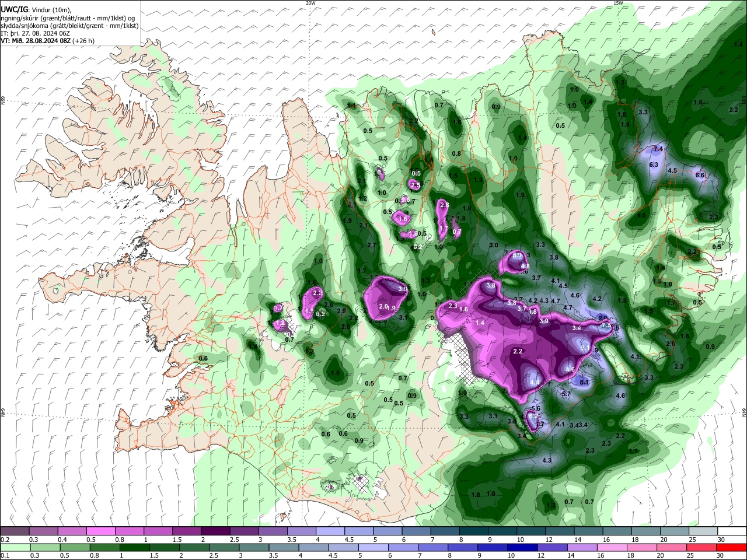Click the 6.6 precipitation value on the map
This screenshot has width=747, height=560.
pos(700,175)
